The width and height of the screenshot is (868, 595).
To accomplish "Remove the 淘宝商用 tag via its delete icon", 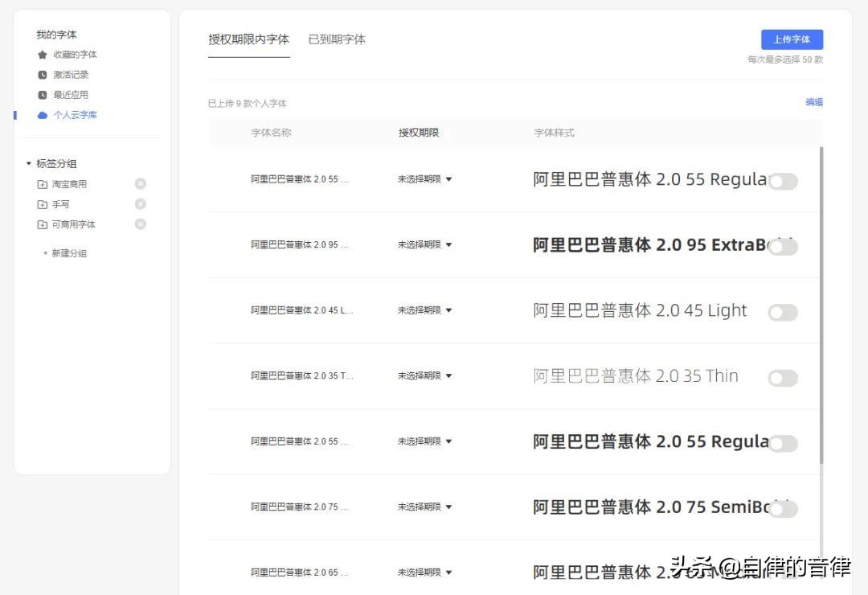I will (x=141, y=183).
